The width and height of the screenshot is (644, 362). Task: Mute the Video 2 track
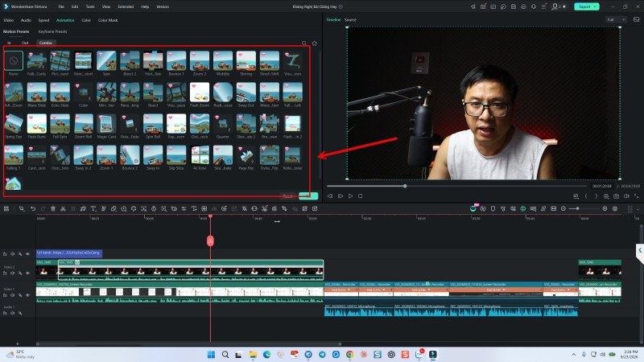[13, 273]
